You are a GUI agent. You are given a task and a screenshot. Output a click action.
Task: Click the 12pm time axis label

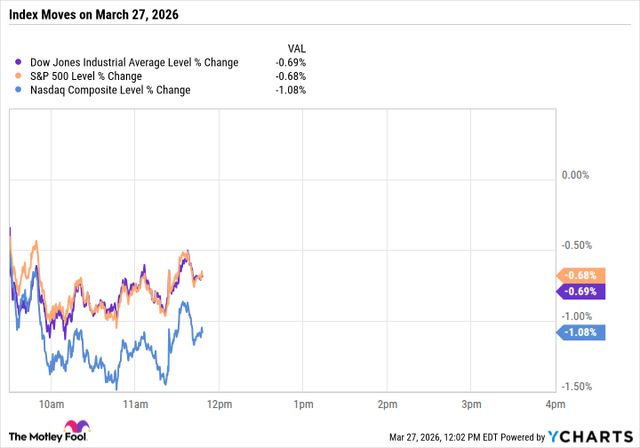219,403
